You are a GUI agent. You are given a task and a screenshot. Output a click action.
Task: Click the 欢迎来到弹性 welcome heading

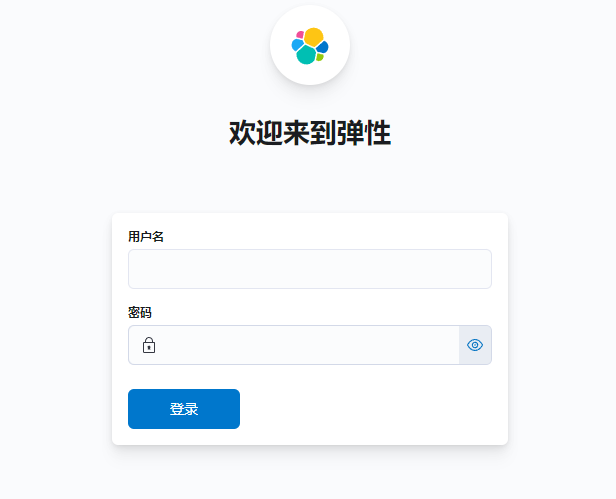coord(310,133)
